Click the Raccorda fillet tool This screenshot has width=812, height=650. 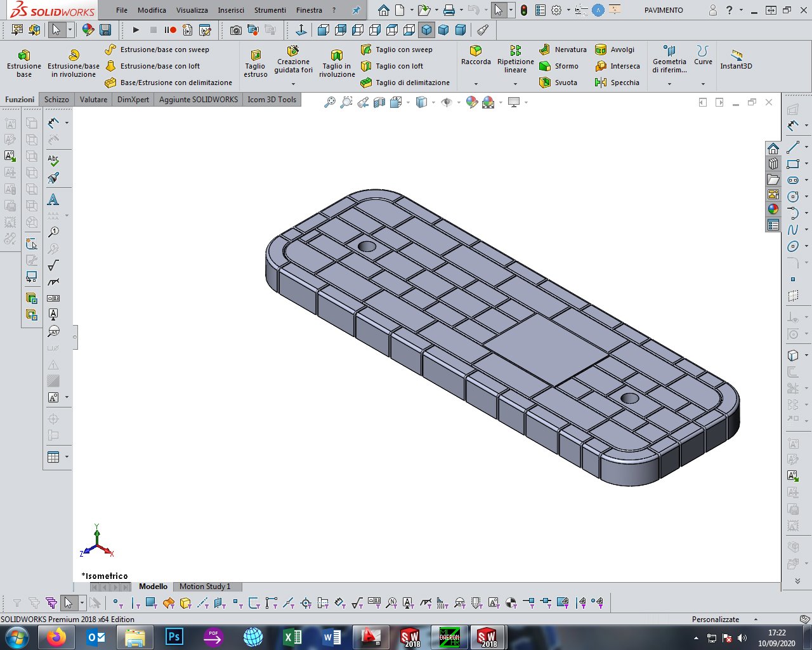pos(476,51)
